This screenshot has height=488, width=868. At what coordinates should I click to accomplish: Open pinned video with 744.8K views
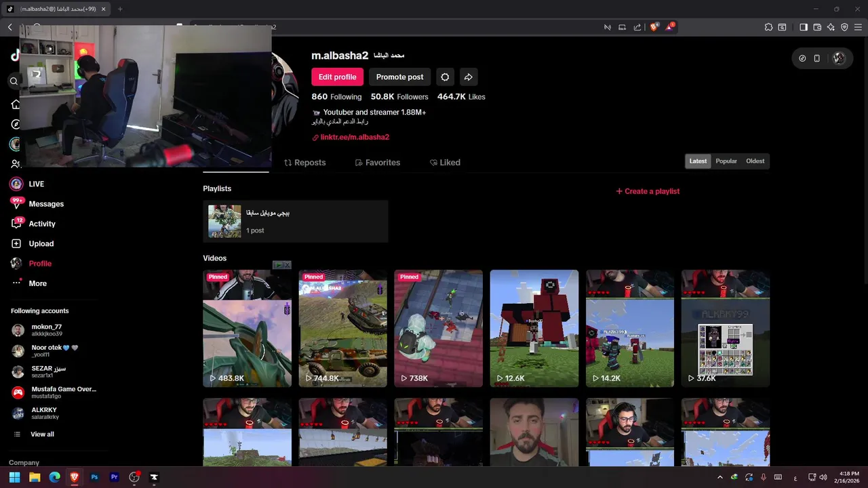tap(342, 328)
